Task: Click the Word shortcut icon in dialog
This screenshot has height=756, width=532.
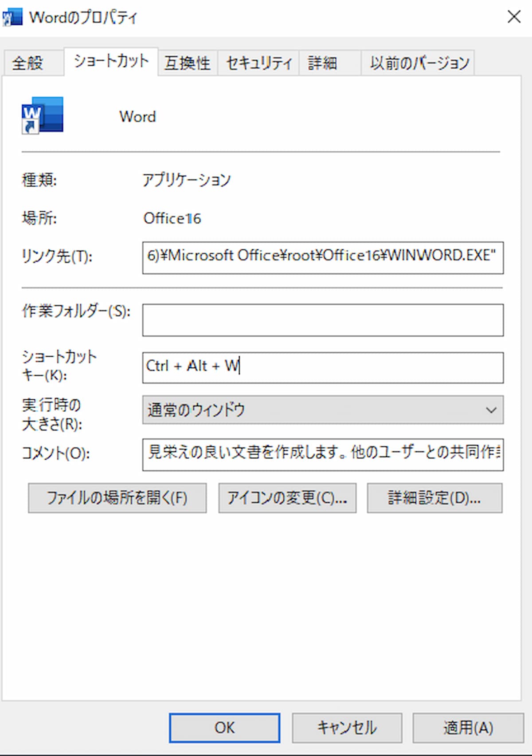Action: tap(42, 115)
